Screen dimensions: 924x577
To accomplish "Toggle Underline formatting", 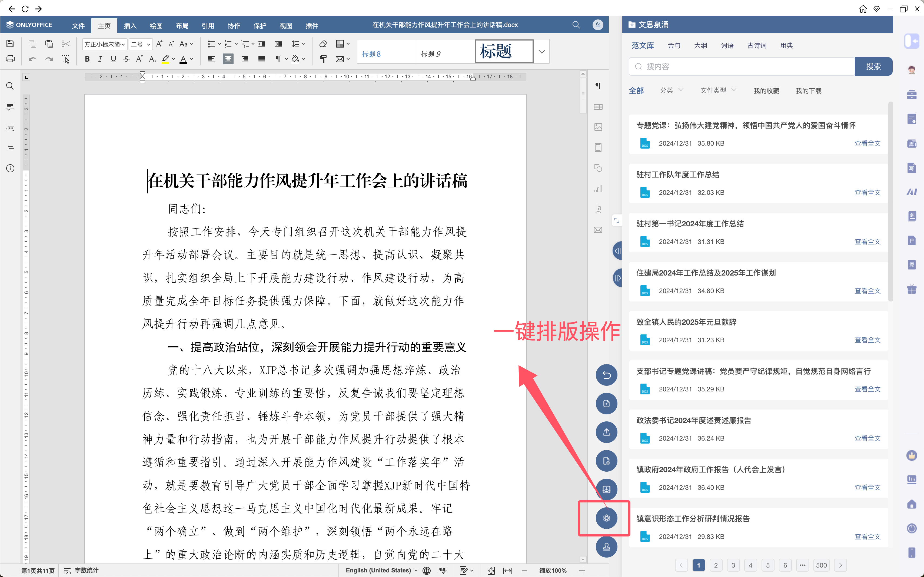I will click(x=113, y=59).
